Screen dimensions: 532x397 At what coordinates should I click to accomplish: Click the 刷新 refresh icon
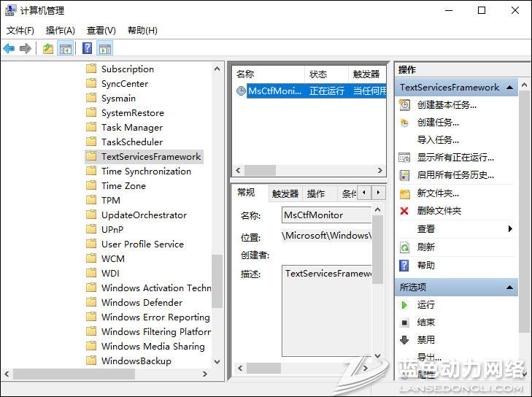(404, 247)
